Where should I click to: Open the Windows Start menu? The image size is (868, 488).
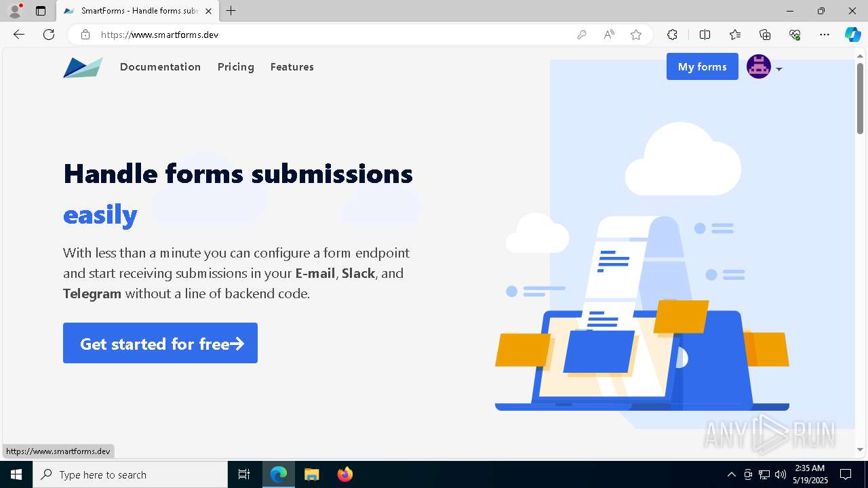click(16, 474)
